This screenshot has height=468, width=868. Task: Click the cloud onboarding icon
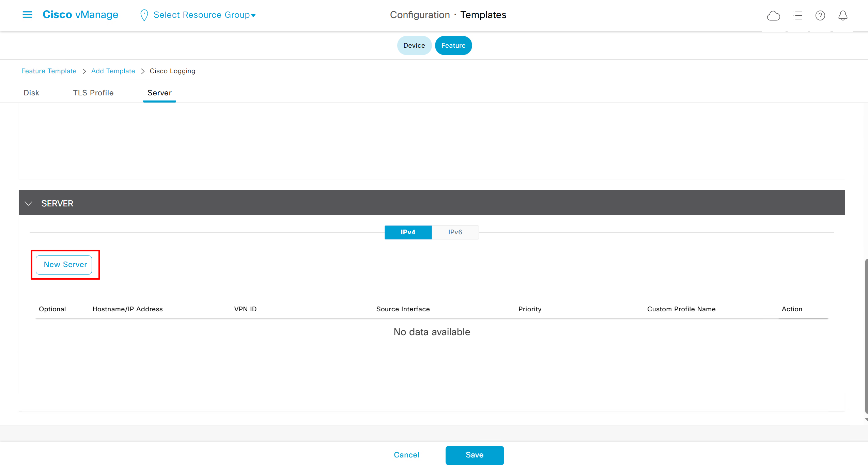pos(773,16)
